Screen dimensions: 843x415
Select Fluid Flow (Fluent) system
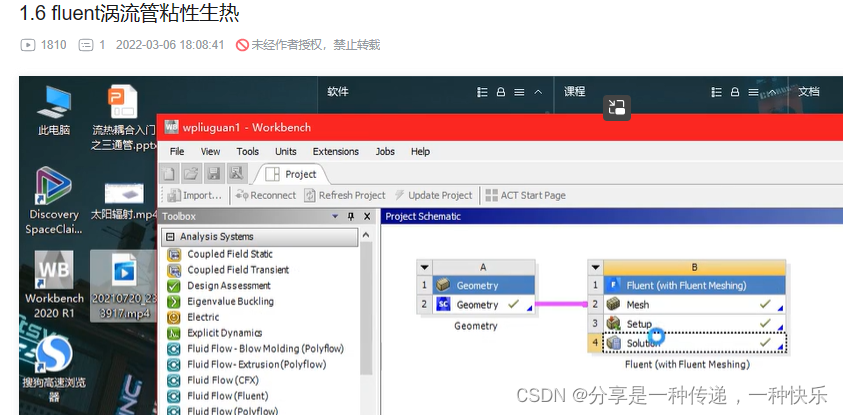point(218,396)
